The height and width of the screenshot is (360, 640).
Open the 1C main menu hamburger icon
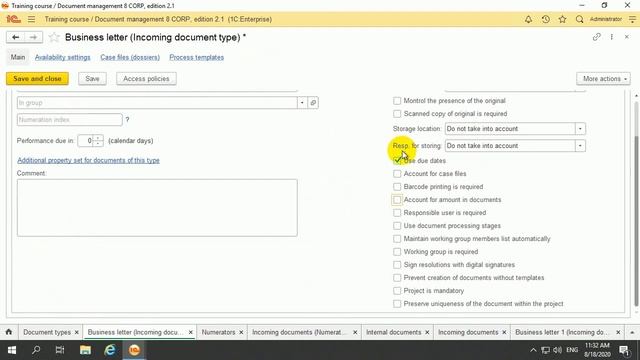coord(31,19)
